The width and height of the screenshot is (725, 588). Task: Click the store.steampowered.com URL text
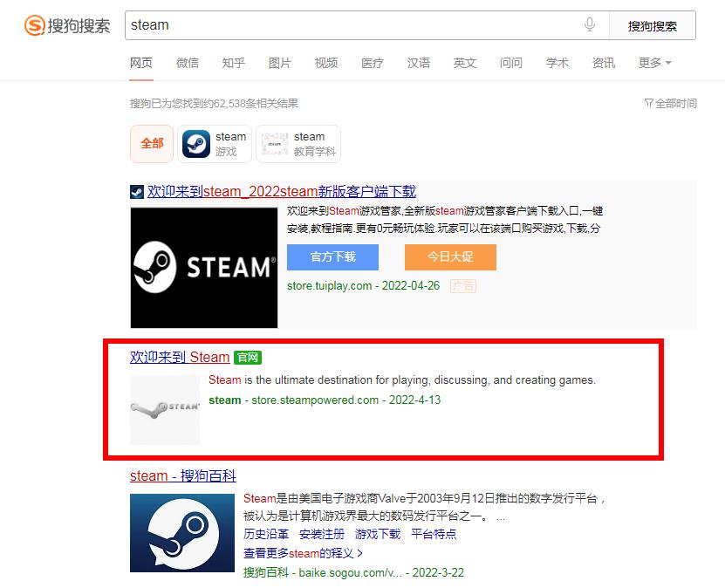[x=315, y=400]
